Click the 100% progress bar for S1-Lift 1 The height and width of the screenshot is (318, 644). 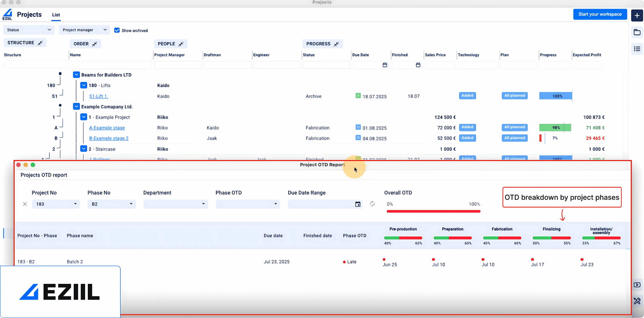(x=555, y=96)
